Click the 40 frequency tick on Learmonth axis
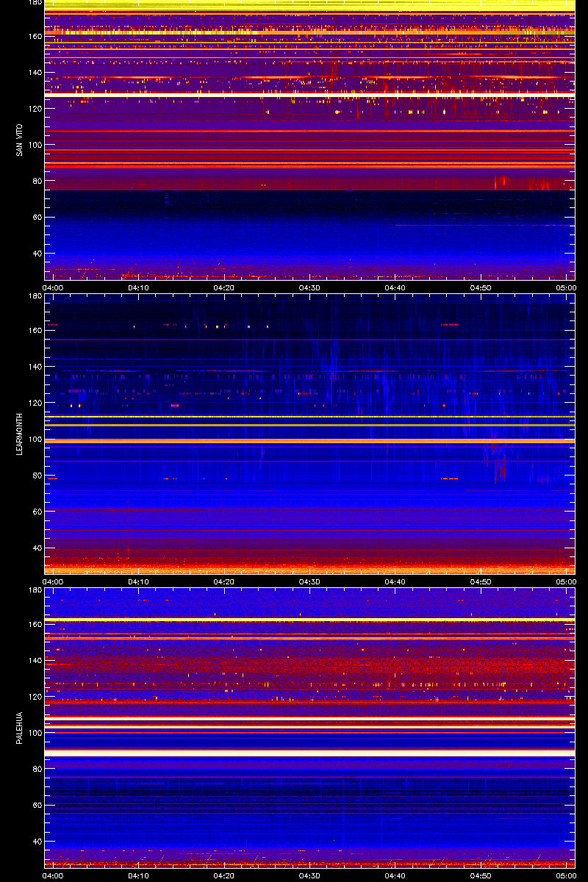This screenshot has width=588, height=882. pyautogui.click(x=37, y=548)
